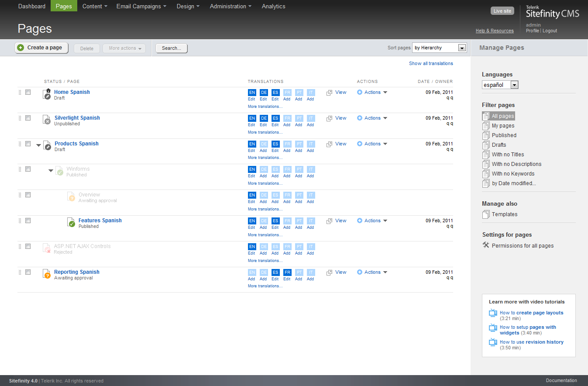
Task: Check the Reporting Spanish row checkbox
Action: pos(28,272)
